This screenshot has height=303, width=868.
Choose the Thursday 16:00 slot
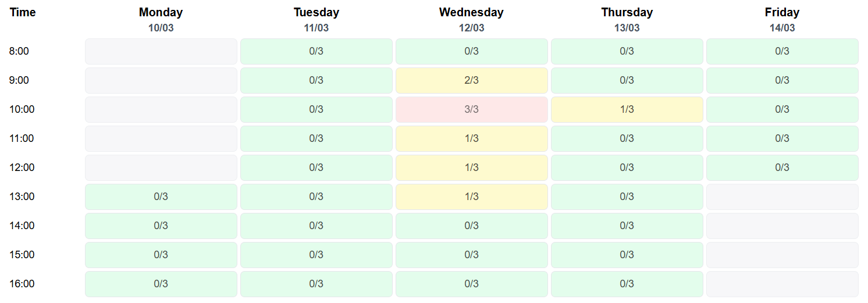click(627, 284)
